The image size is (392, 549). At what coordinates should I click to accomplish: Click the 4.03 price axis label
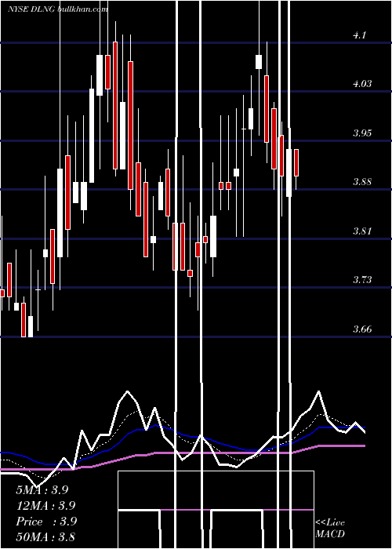pos(362,84)
